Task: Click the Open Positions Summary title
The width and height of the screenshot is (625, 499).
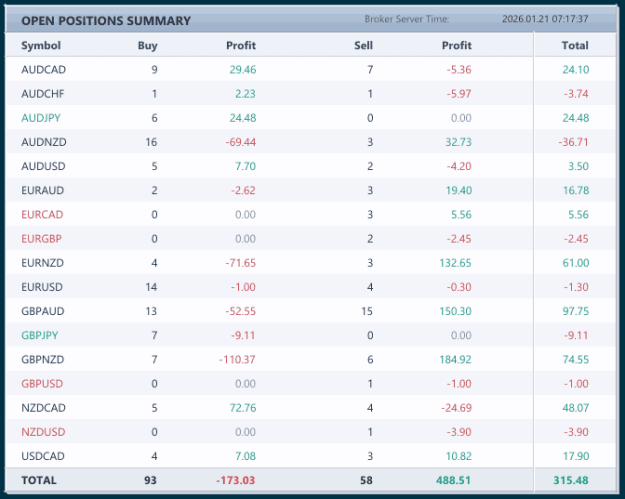Action: [x=106, y=21]
